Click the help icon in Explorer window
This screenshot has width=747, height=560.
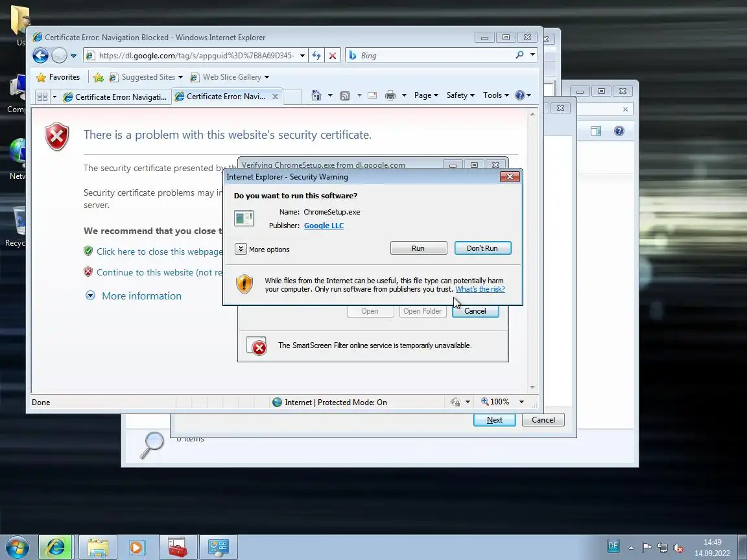click(x=619, y=131)
